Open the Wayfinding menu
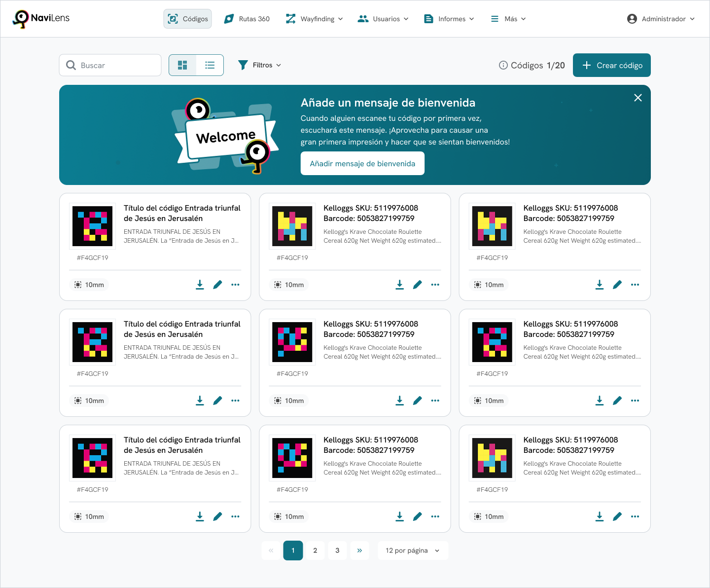Image resolution: width=710 pixels, height=588 pixels. point(315,19)
